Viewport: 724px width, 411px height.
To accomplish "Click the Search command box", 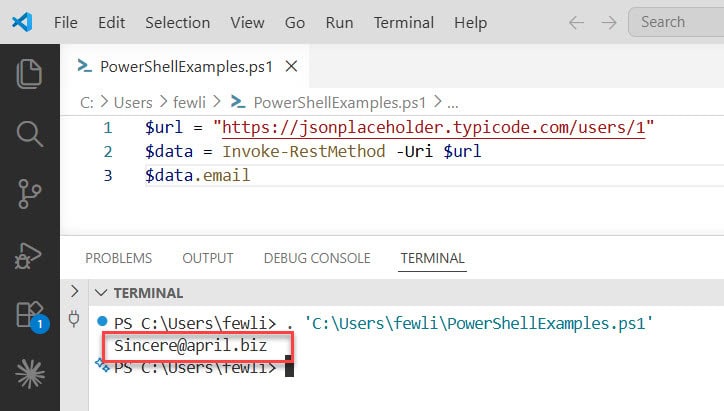I will [676, 22].
